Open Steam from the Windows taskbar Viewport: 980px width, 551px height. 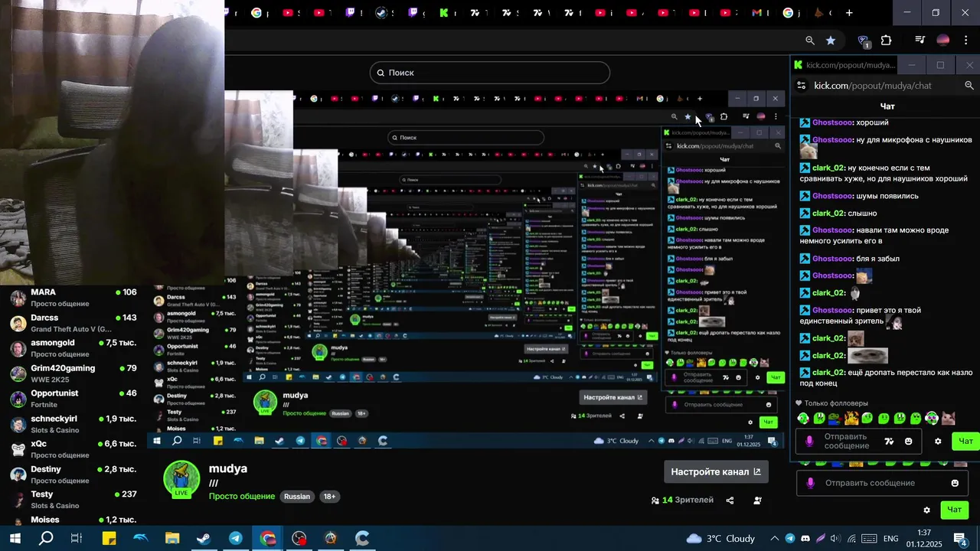coord(204,539)
